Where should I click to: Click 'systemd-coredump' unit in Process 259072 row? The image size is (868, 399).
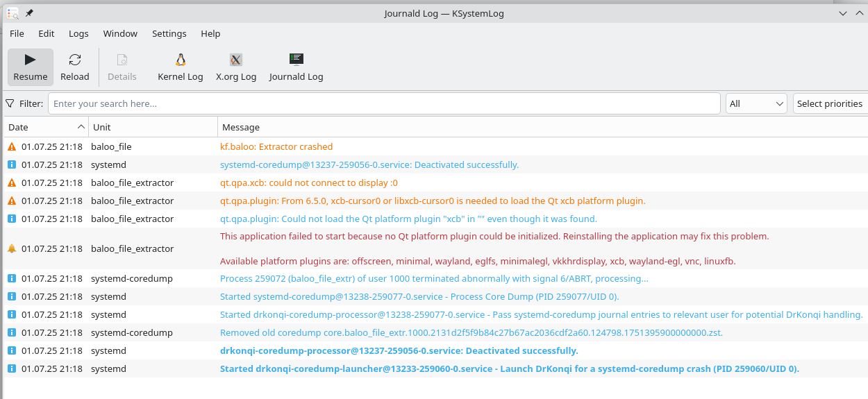tap(132, 278)
